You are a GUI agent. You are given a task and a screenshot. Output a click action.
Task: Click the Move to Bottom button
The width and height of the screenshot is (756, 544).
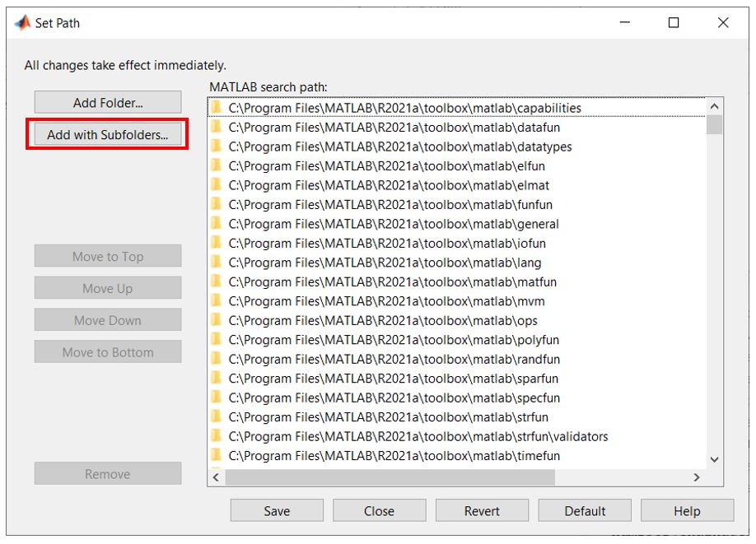click(x=108, y=351)
